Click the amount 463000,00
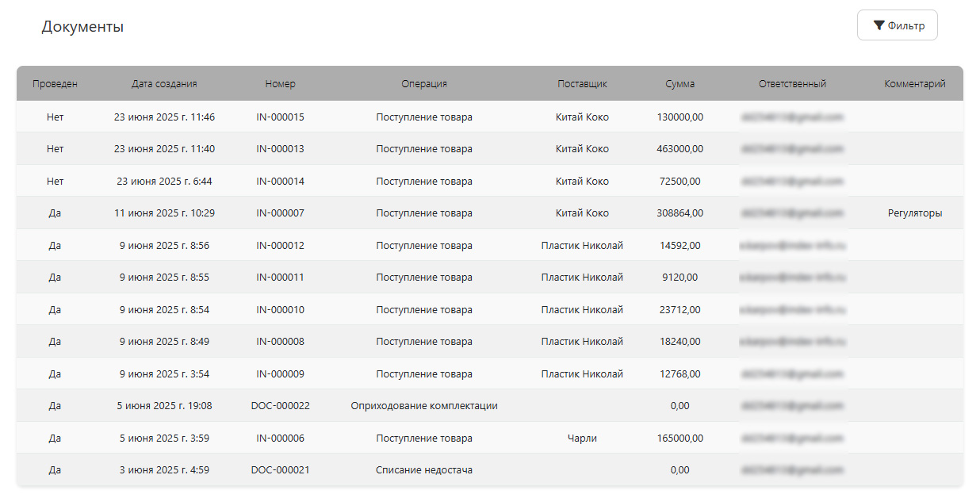This screenshot has height=494, width=980. coord(679,149)
